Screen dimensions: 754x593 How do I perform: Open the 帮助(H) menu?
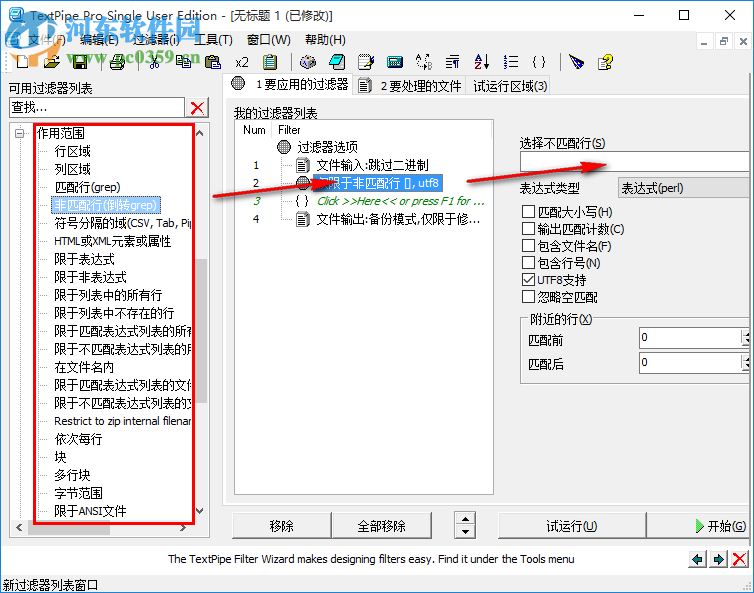point(326,40)
